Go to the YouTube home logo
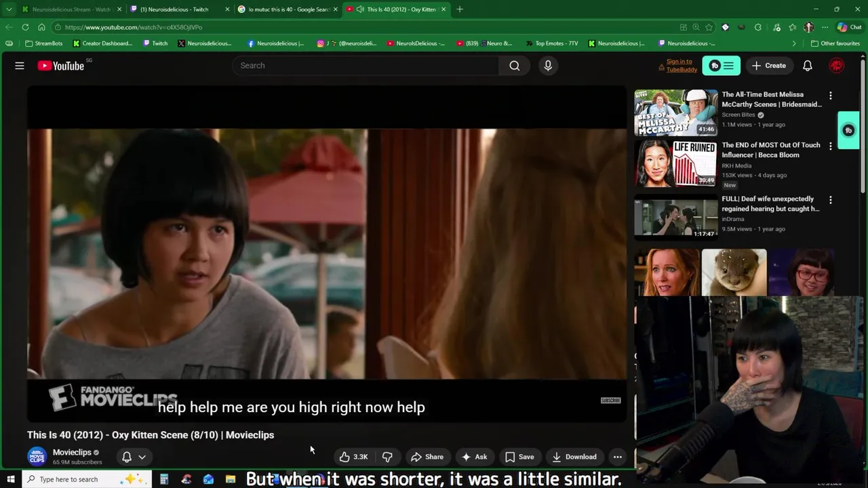This screenshot has width=868, height=488. click(x=61, y=66)
